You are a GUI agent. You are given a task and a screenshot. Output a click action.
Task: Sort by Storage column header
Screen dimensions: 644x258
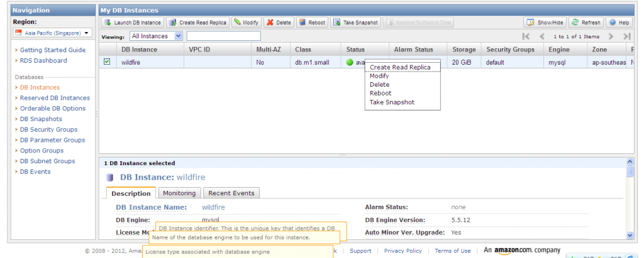click(464, 50)
